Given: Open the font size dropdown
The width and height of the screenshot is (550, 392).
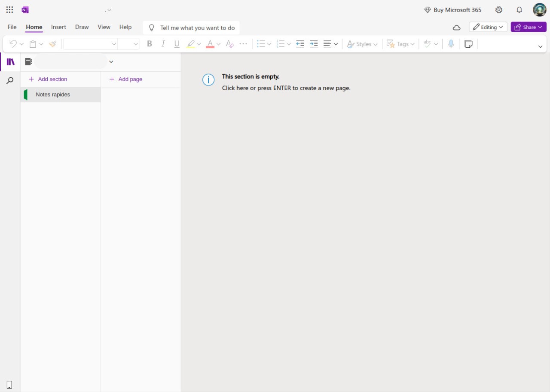Looking at the screenshot, I should (x=129, y=43).
